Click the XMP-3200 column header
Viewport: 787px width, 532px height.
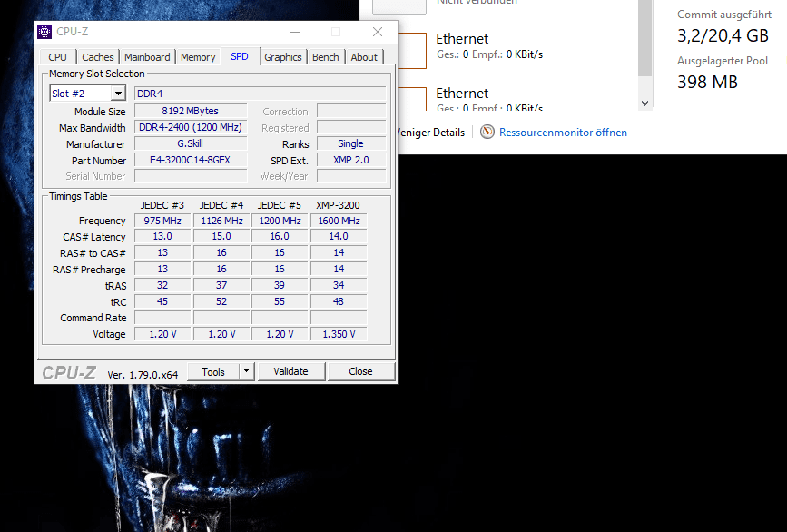[x=338, y=205]
